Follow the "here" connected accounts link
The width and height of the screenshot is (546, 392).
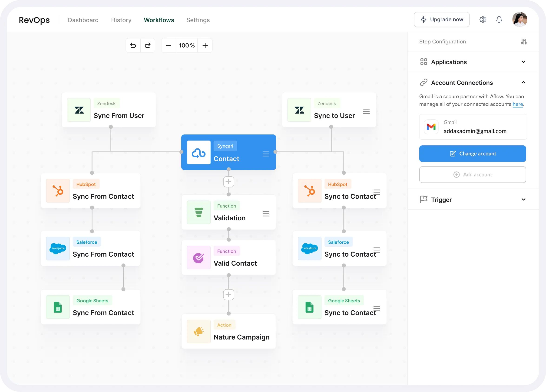coord(518,104)
